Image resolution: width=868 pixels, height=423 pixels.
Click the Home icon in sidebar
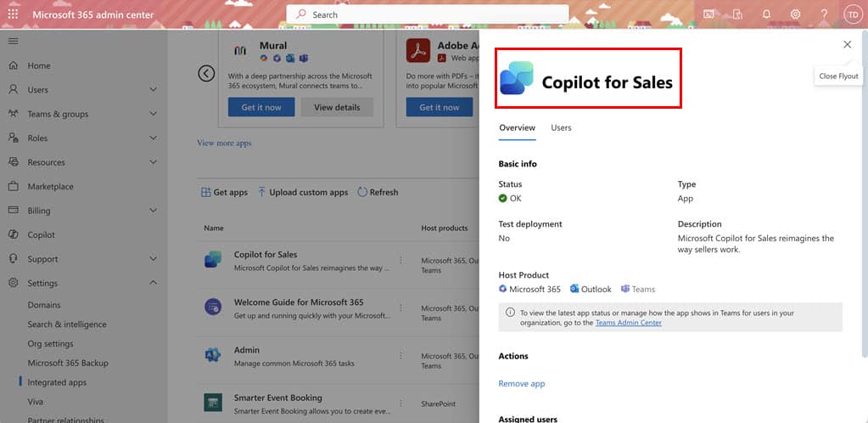coord(14,65)
